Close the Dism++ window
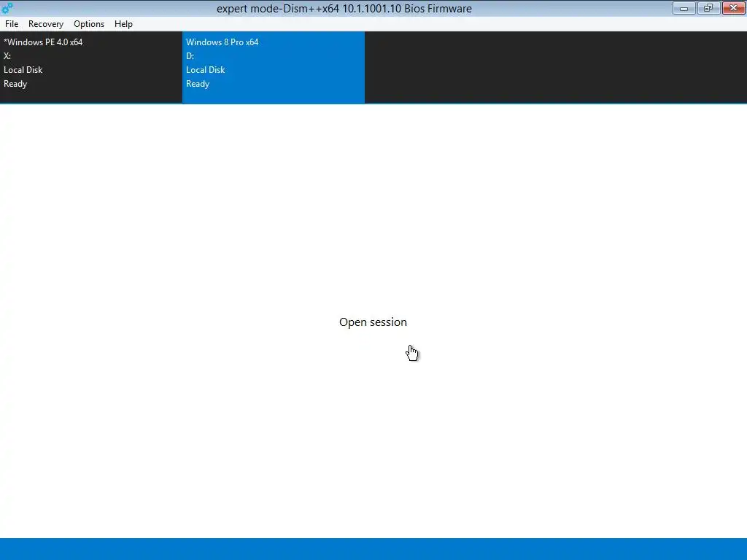The height and width of the screenshot is (560, 747). pyautogui.click(x=733, y=8)
